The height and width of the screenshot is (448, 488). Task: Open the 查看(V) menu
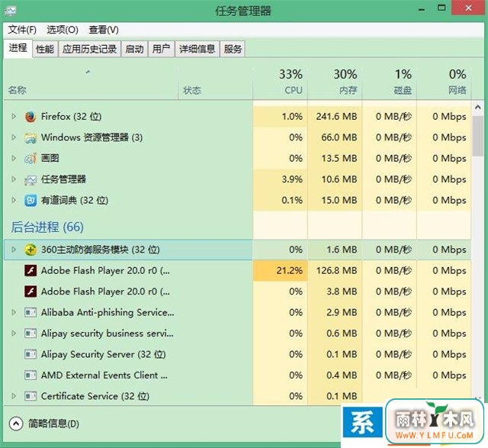(x=104, y=30)
